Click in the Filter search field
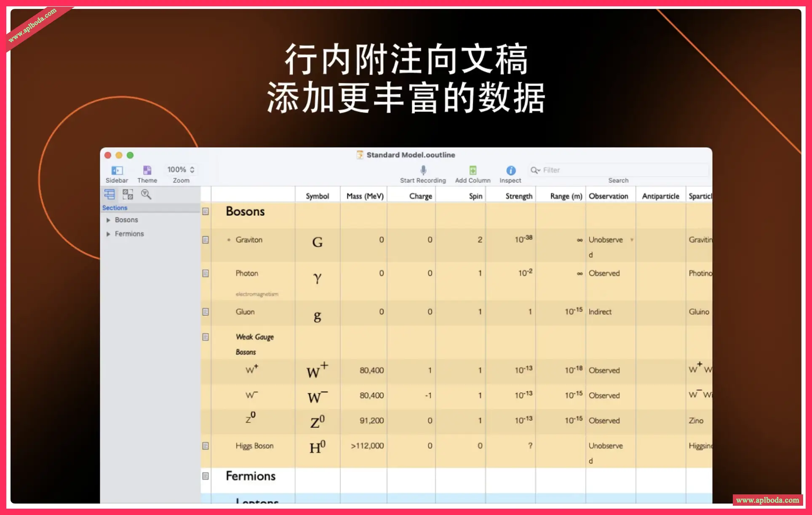The image size is (812, 515). tap(619, 170)
